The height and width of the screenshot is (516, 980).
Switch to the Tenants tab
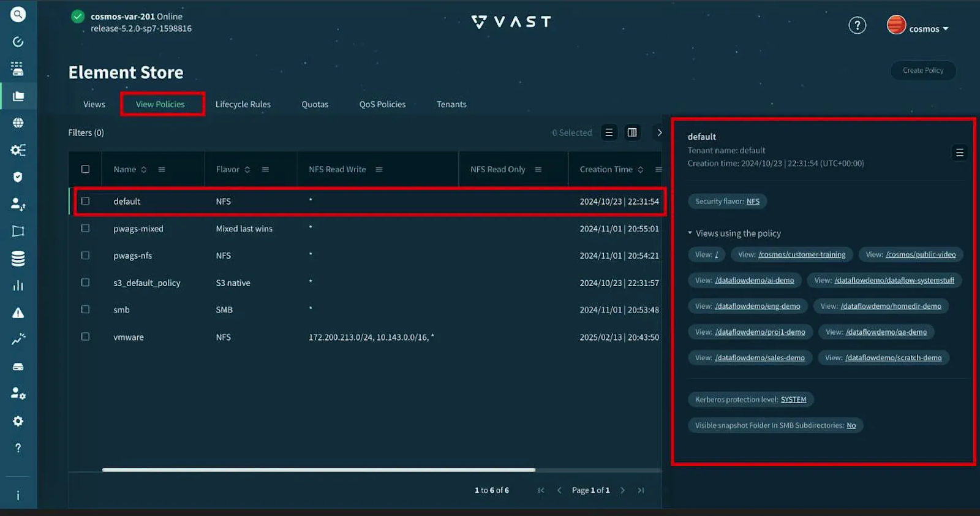pos(451,104)
